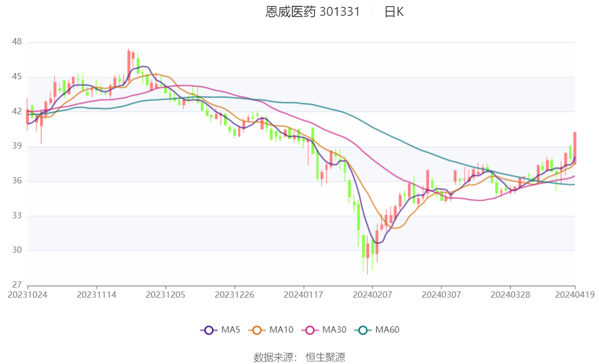Toggle the MA60 teal legend circle
The image size is (599, 364).
[363, 330]
